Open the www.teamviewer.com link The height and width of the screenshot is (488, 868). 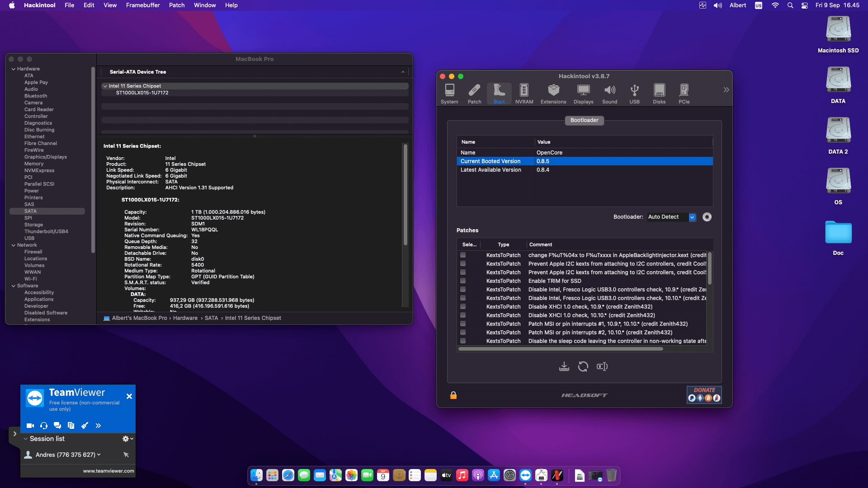click(108, 470)
